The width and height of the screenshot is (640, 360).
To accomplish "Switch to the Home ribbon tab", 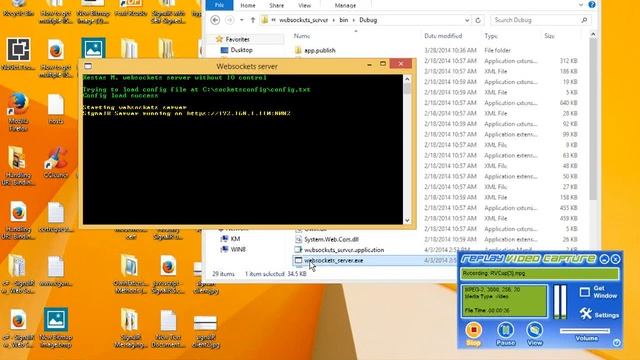I will (248, 5).
